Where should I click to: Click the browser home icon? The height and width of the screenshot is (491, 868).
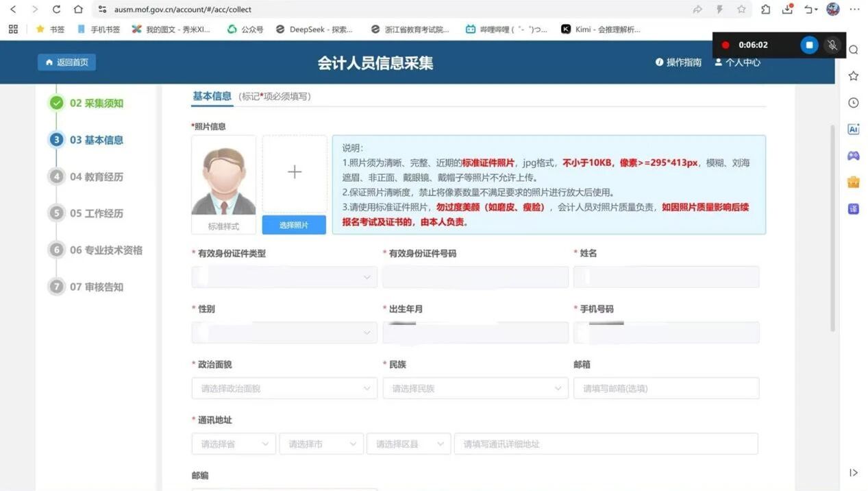pyautogui.click(x=78, y=10)
